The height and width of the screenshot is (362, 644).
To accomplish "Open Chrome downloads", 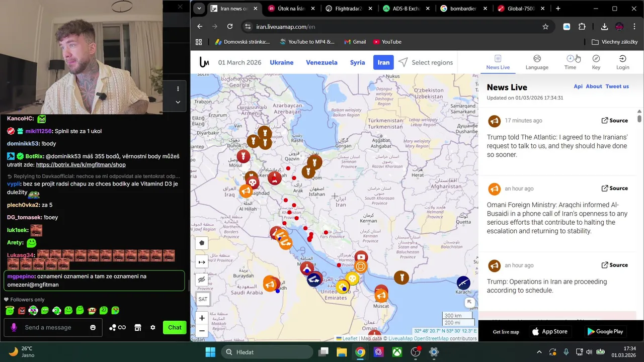I will tap(604, 27).
